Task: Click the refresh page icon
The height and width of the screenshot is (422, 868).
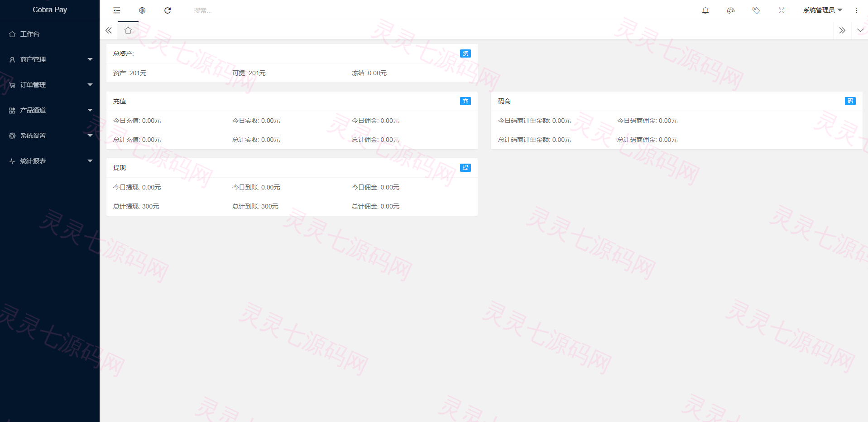Action: (x=168, y=10)
